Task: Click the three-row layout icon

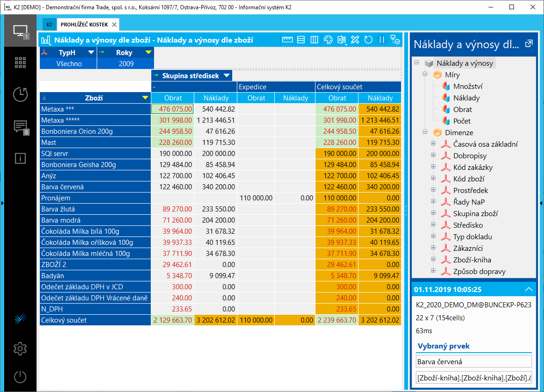Action: [301, 40]
